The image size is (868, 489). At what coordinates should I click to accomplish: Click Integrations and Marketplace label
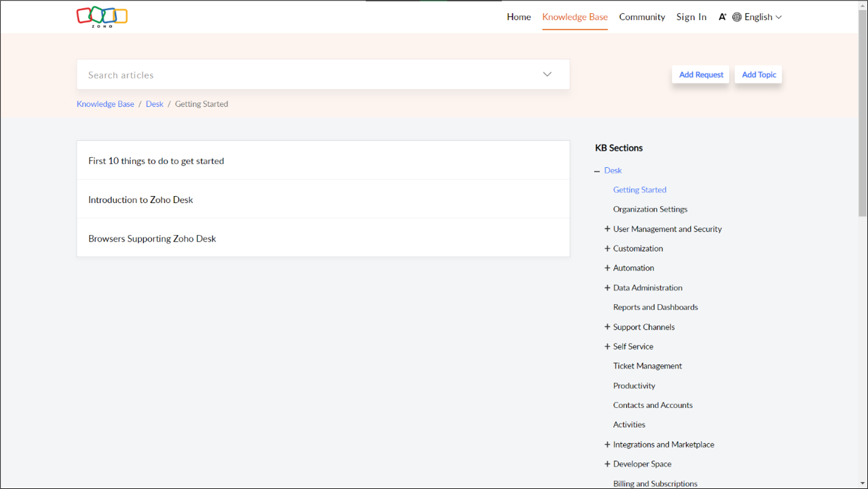(x=664, y=444)
